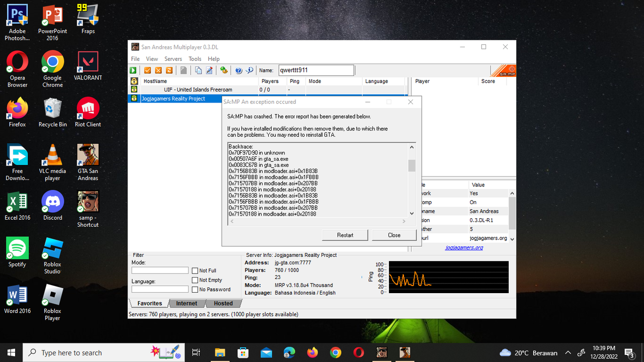Click backtrace line 0x70F97D90 in unknown
Image resolution: width=644 pixels, height=362 pixels.
click(x=257, y=153)
